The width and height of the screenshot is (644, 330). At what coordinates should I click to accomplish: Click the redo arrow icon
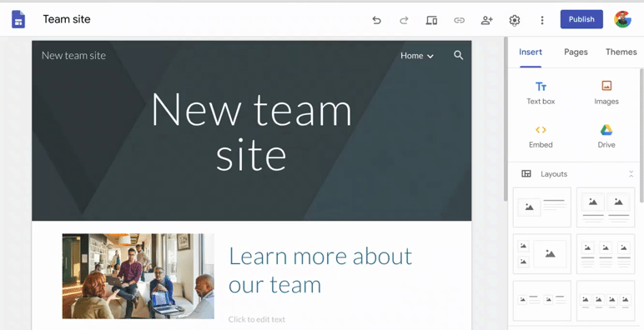[404, 20]
